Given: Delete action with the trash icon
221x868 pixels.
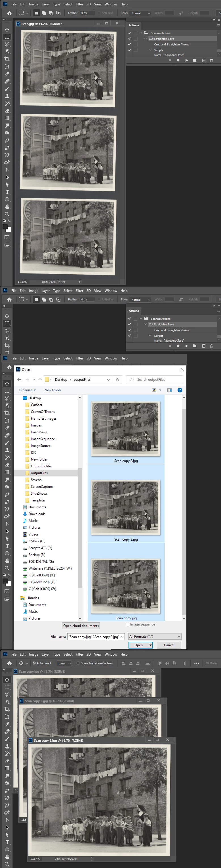Looking at the screenshot, I should tap(212, 60).
